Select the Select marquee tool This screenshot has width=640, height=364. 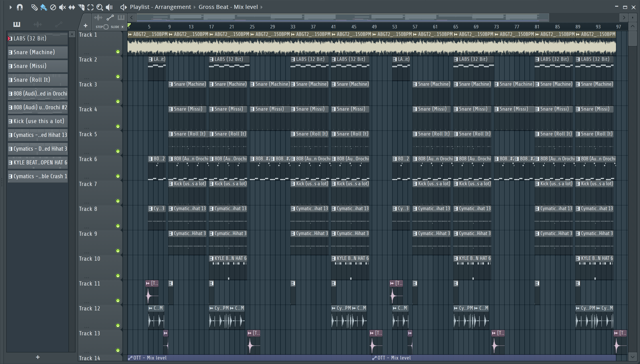90,7
